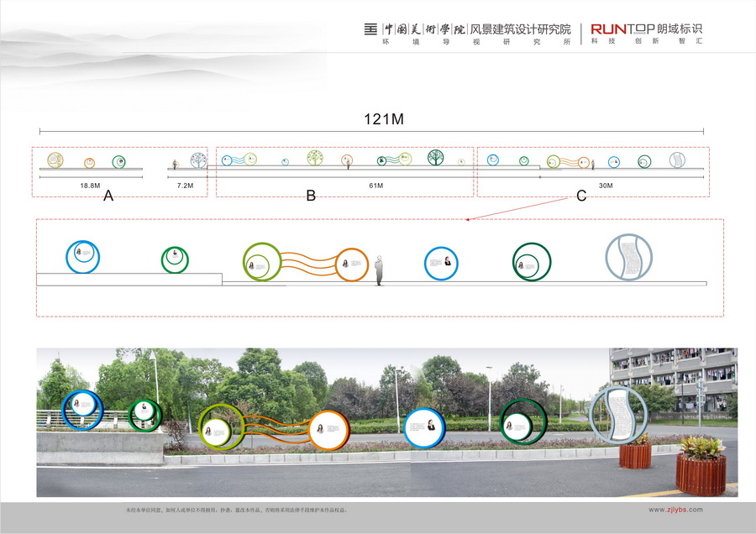756x534 pixels.
Task: Click the dark green tree ring in section B of the overview strip
Action: click(x=435, y=157)
